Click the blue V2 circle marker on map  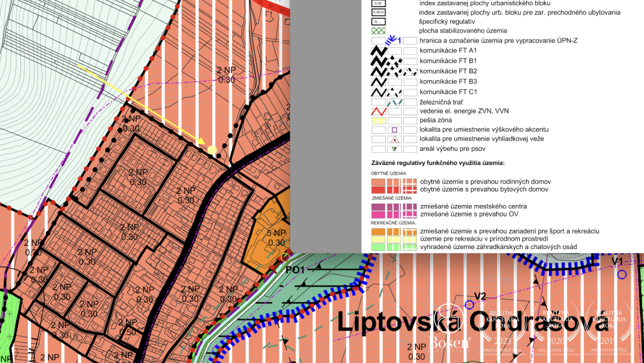[469, 304]
